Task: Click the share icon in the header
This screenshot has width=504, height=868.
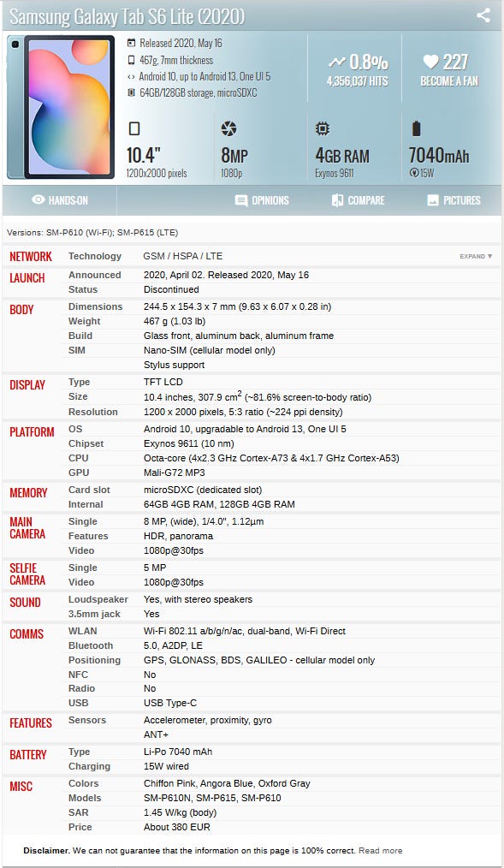Action: [x=483, y=15]
